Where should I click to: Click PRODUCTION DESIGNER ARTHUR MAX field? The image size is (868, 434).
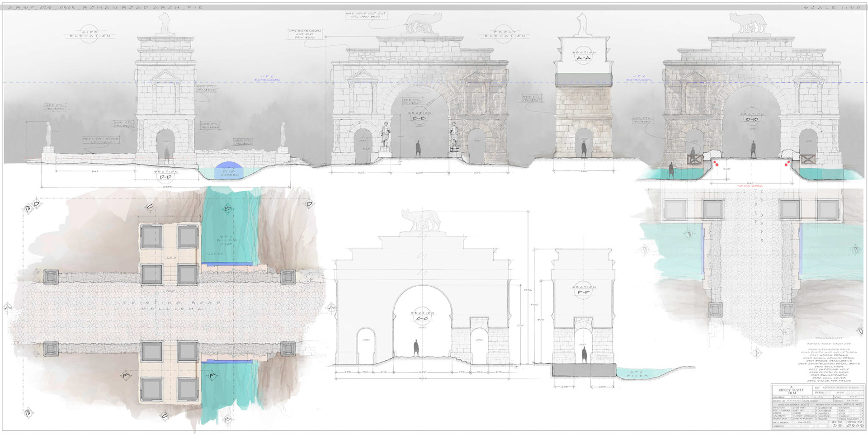point(839,405)
